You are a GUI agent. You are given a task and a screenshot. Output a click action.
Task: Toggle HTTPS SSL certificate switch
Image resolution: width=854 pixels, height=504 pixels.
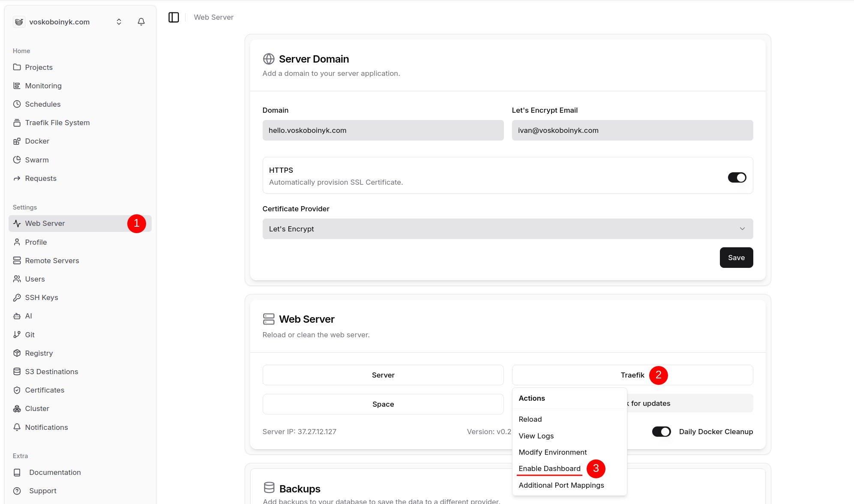[x=737, y=177]
